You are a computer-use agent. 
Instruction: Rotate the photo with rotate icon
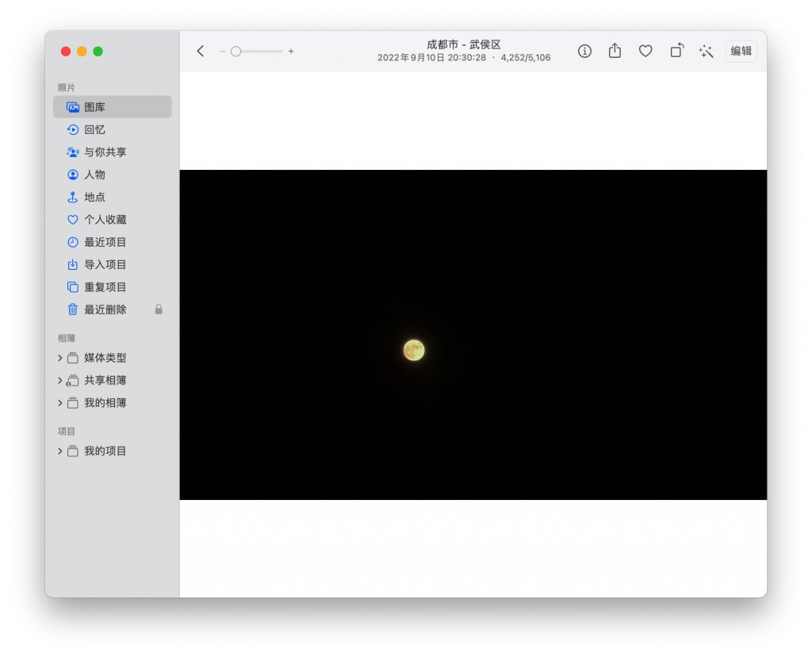click(x=677, y=50)
